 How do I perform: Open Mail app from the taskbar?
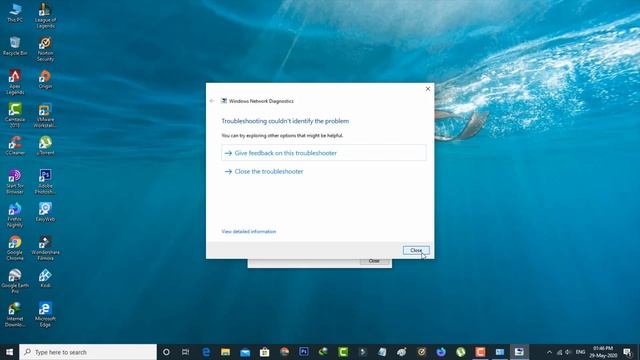click(245, 352)
